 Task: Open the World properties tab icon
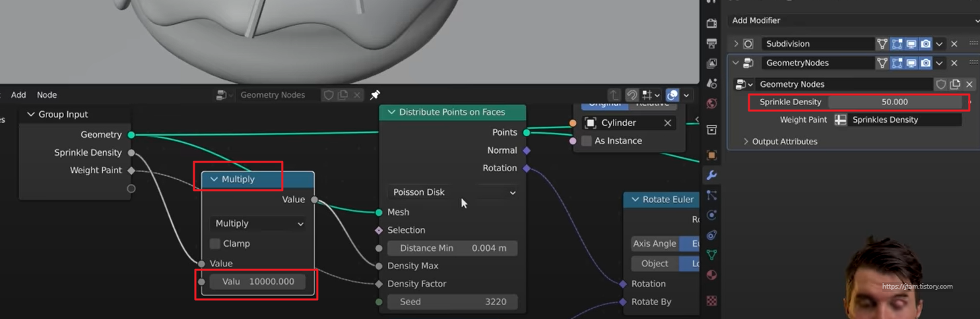tap(712, 104)
